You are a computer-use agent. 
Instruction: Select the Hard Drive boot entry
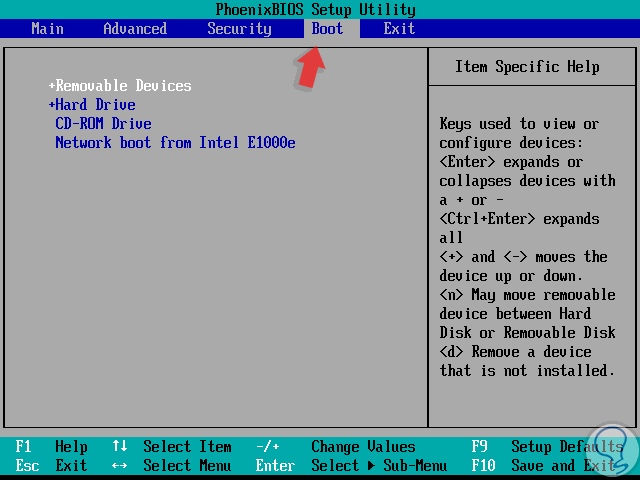point(96,104)
